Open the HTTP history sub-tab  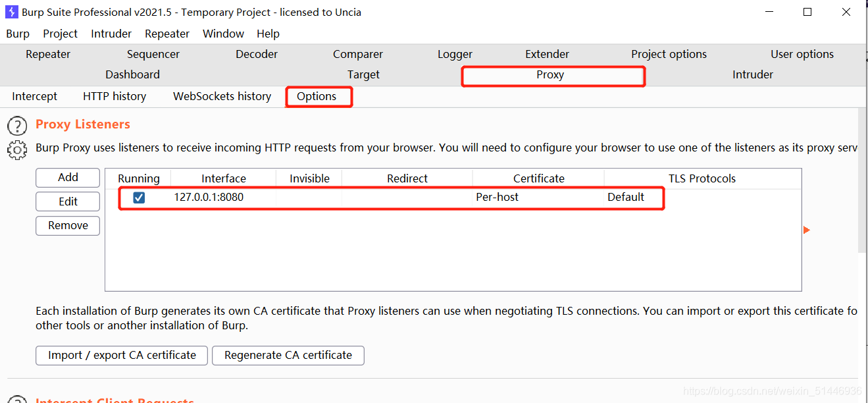tap(115, 96)
